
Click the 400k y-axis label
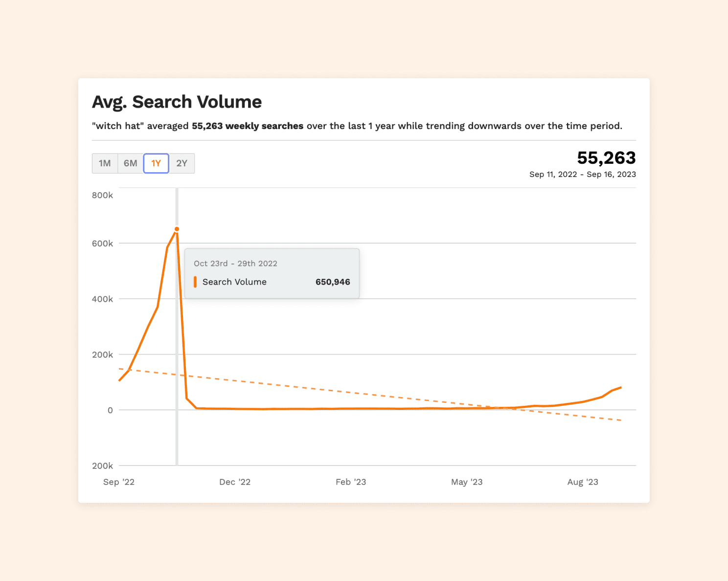coord(102,299)
